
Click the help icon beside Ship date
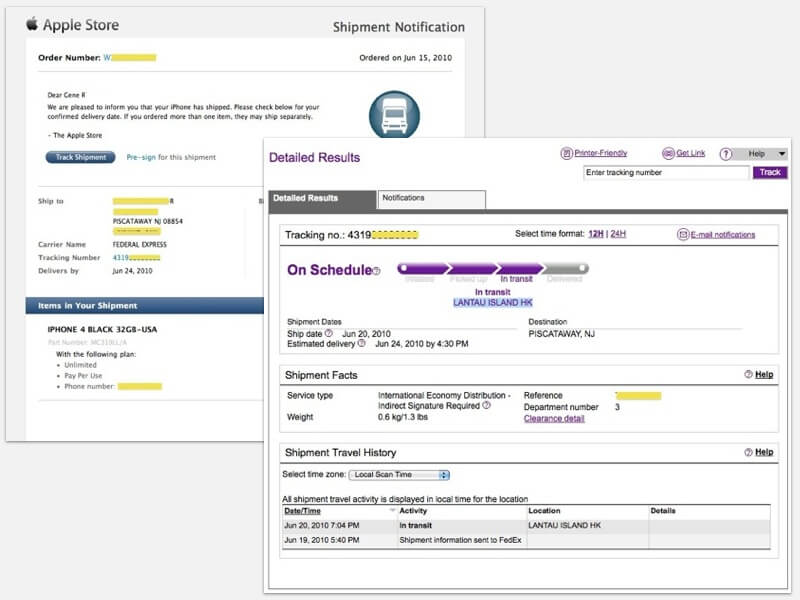[329, 333]
